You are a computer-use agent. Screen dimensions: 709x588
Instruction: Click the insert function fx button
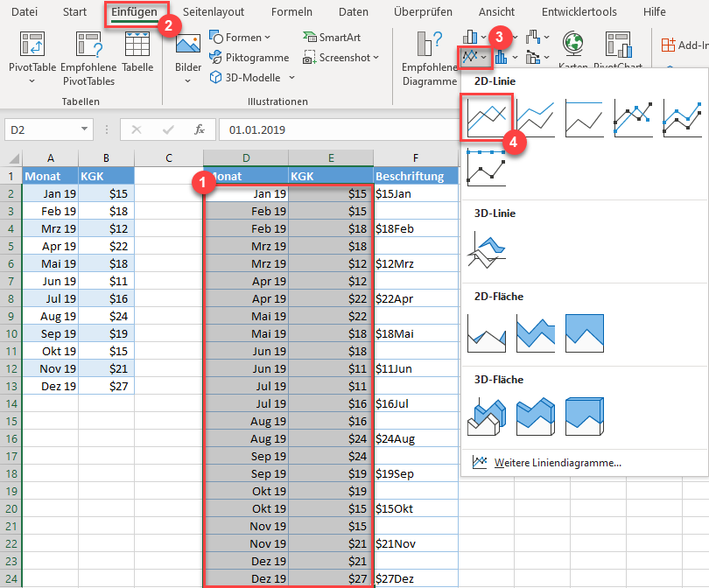(200, 129)
